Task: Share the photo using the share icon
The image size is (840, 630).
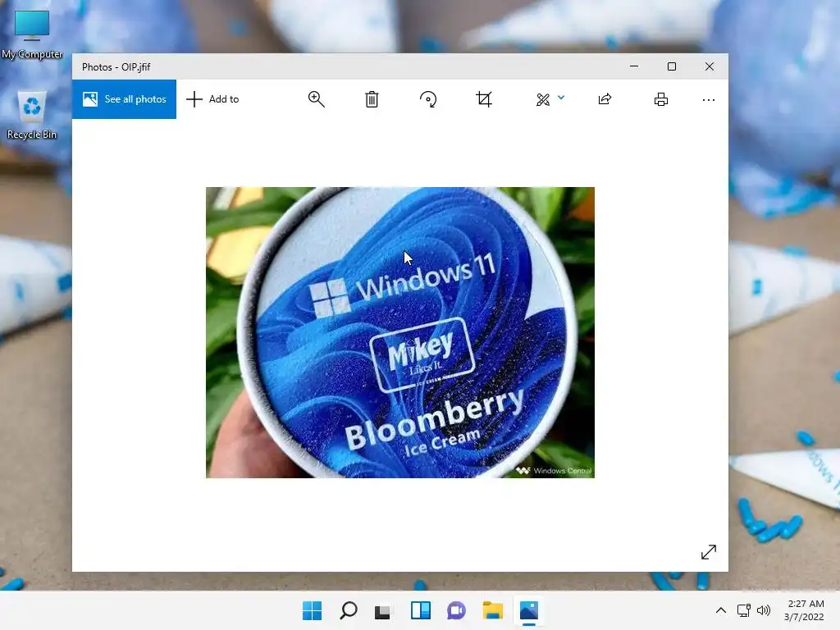Action: coord(605,99)
